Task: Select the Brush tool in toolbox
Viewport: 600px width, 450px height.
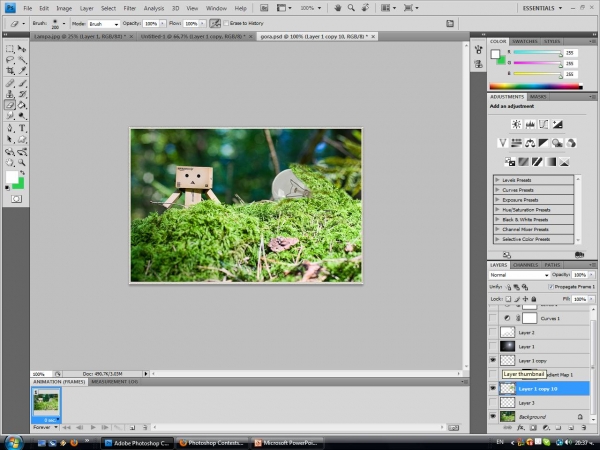Action: (x=22, y=83)
